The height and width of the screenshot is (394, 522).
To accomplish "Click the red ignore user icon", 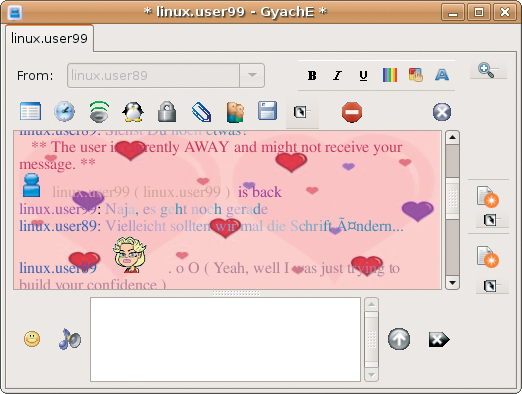I will tap(352, 112).
